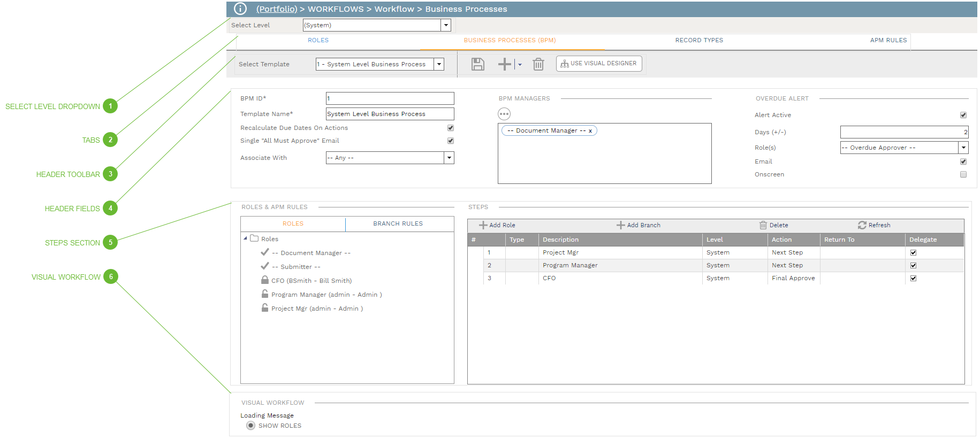Enable the Onscreen alert checkbox
Image resolution: width=980 pixels, height=439 pixels.
(963, 174)
